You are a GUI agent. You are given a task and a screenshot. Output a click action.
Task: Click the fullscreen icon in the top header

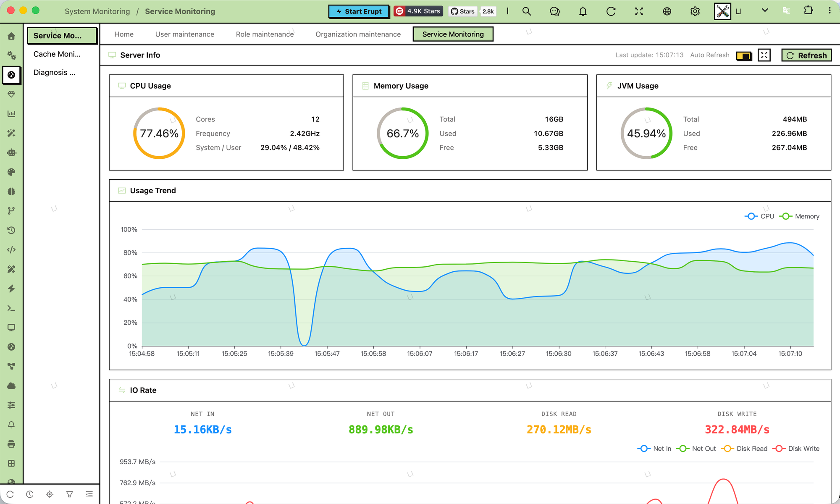pos(639,11)
